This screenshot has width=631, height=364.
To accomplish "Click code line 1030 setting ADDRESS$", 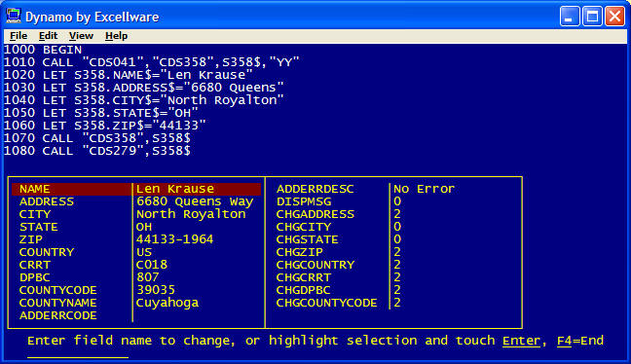I will point(144,88).
